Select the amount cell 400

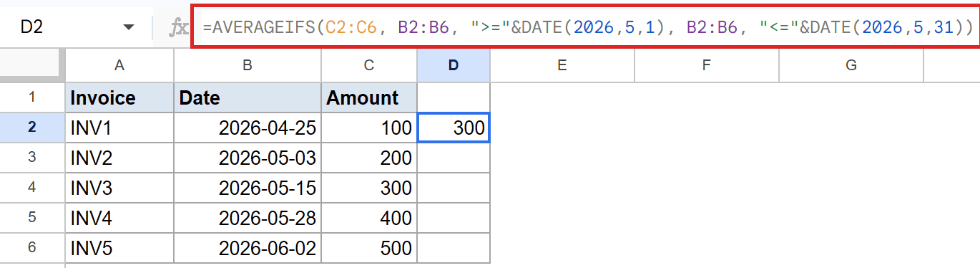[369, 218]
